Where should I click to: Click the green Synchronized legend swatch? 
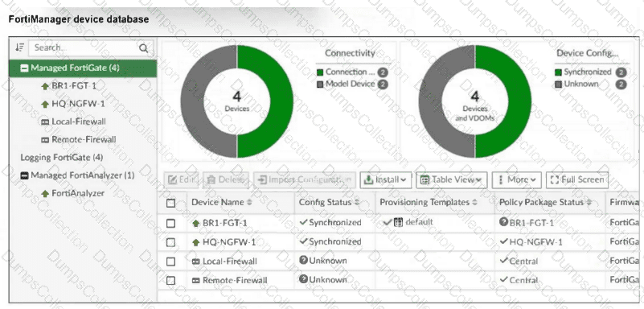tap(558, 72)
